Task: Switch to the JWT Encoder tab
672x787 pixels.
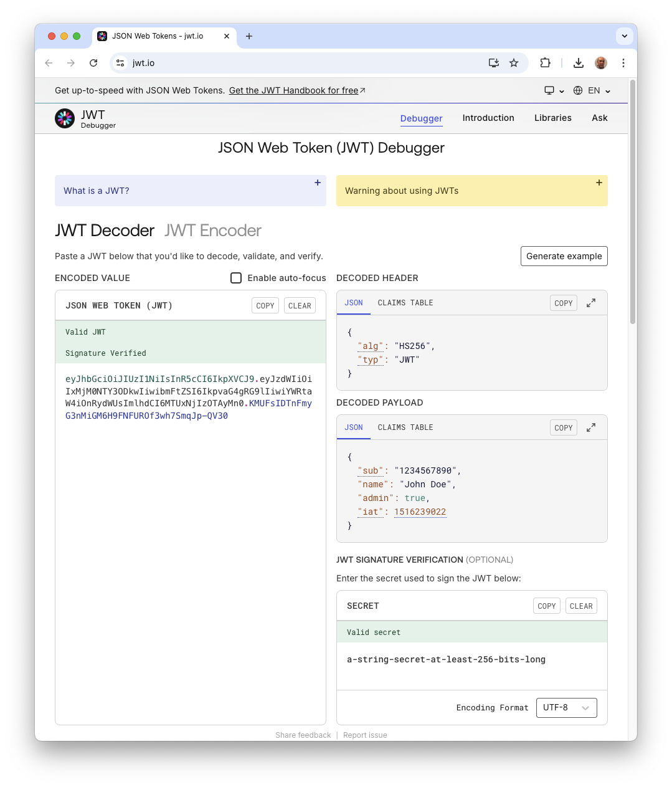Action: [213, 231]
